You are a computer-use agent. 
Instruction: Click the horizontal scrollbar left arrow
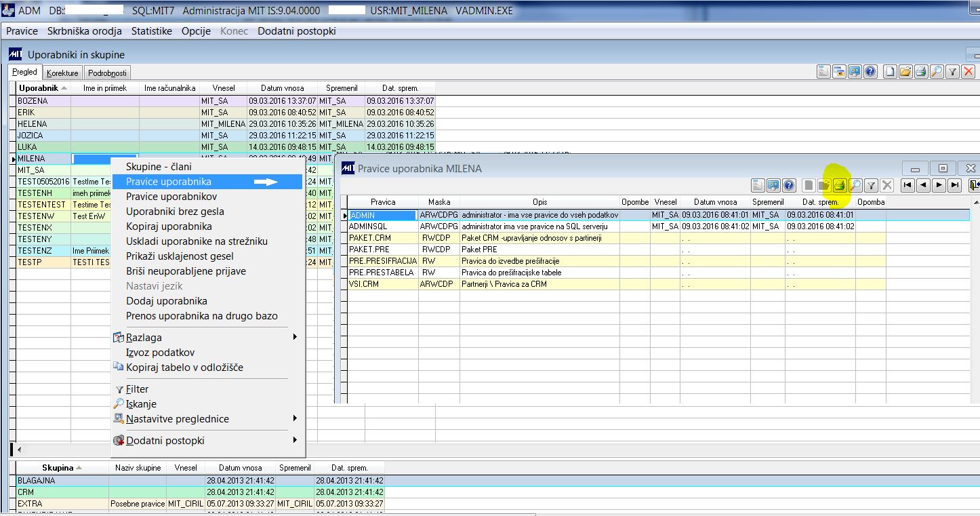pos(20,450)
